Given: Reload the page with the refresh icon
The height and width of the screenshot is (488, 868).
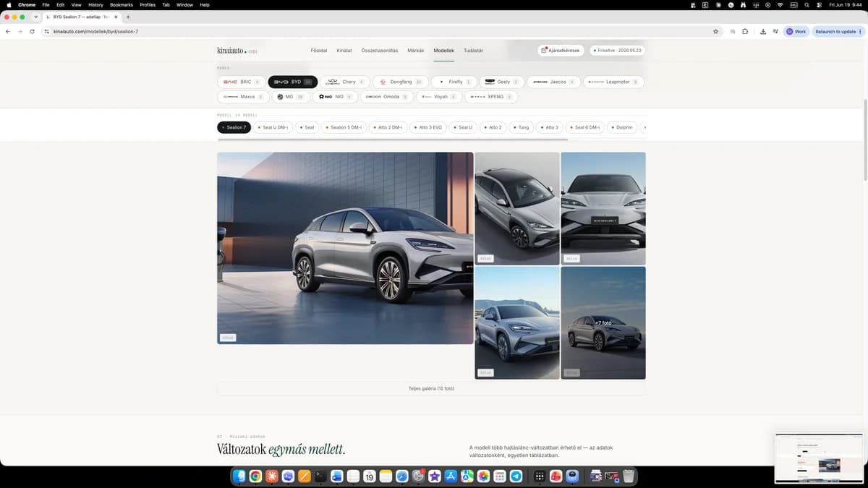Looking at the screenshot, I should click(x=32, y=32).
